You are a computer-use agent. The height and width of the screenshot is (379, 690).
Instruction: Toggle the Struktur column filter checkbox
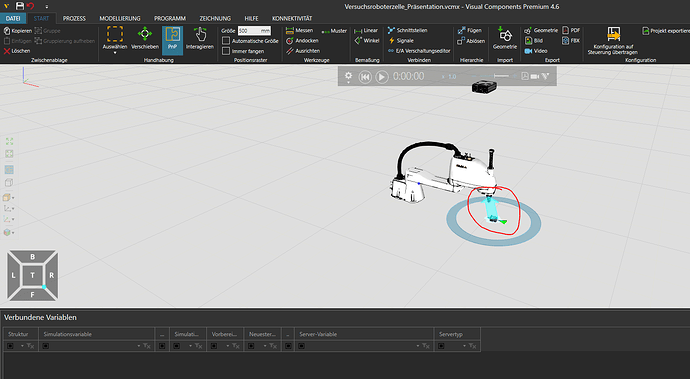pyautogui.click(x=11, y=346)
